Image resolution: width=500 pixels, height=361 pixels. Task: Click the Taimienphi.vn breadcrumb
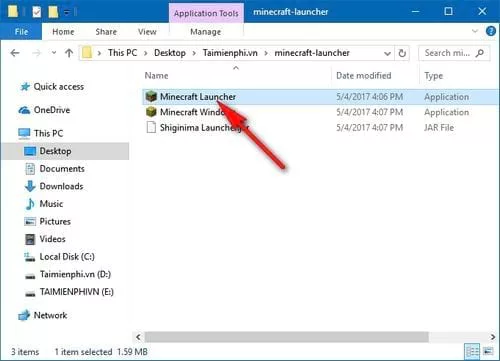(230, 53)
